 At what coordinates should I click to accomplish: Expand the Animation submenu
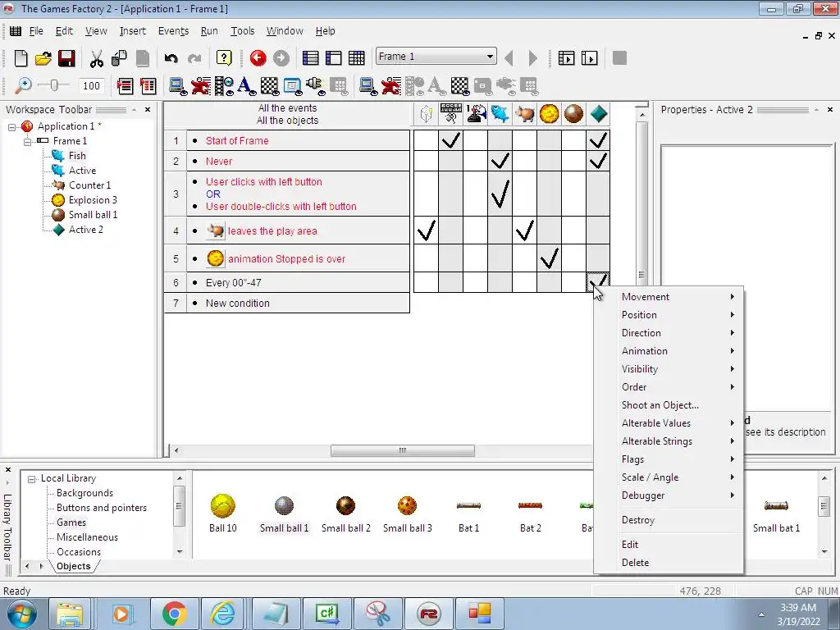[669, 351]
